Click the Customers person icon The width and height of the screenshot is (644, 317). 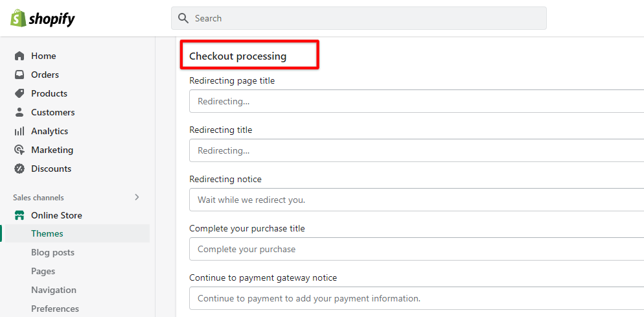click(x=19, y=112)
